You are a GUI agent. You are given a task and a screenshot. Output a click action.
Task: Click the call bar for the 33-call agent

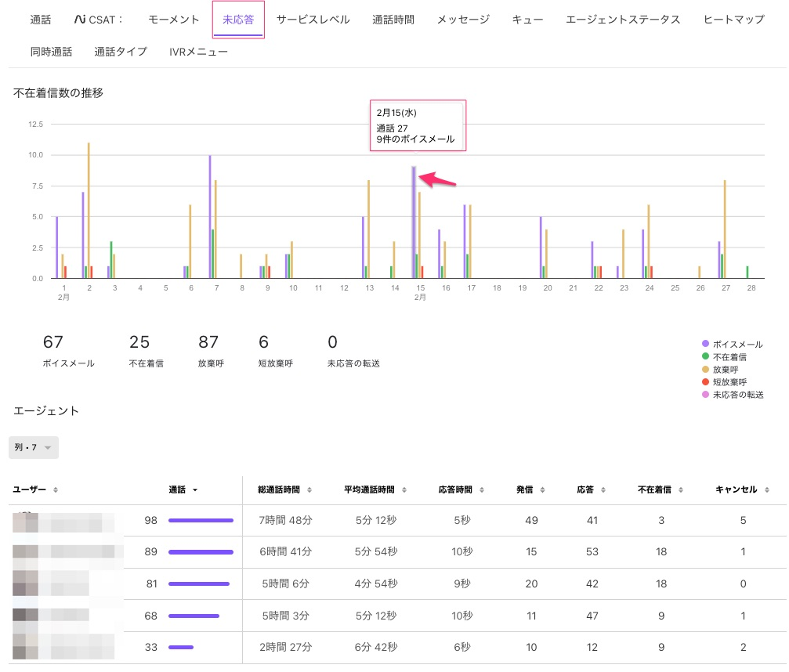click(181, 648)
